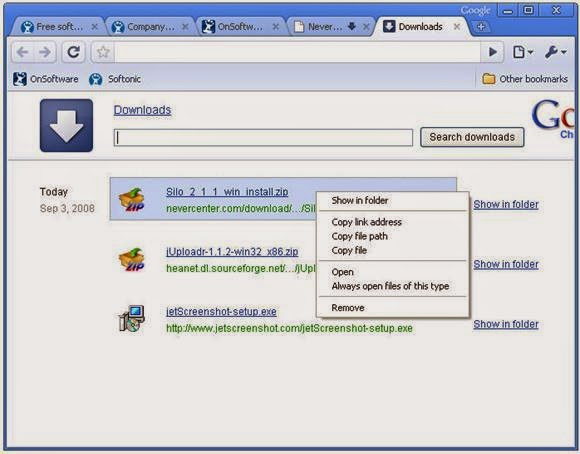Screen dimensions: 580x454
Task: Click the installer icon for jetScreenshot-setup.exe
Action: point(132,318)
